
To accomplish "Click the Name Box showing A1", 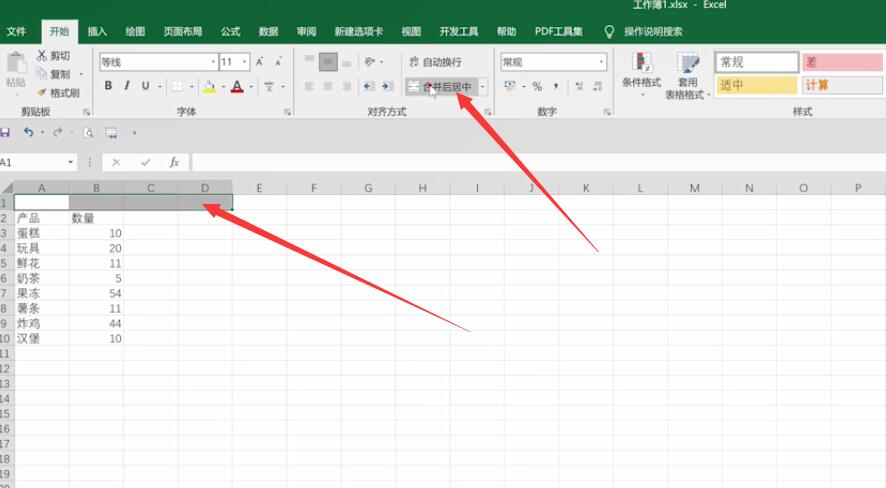I will pyautogui.click(x=34, y=163).
